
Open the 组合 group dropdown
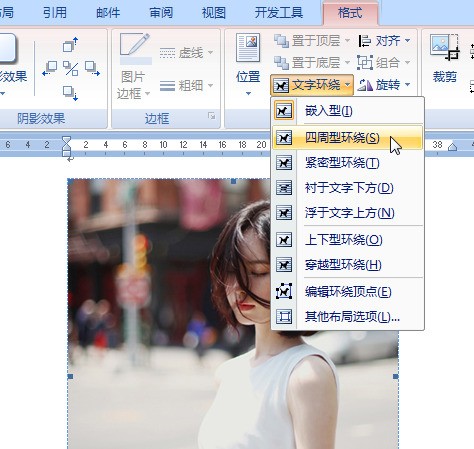pyautogui.click(x=384, y=62)
